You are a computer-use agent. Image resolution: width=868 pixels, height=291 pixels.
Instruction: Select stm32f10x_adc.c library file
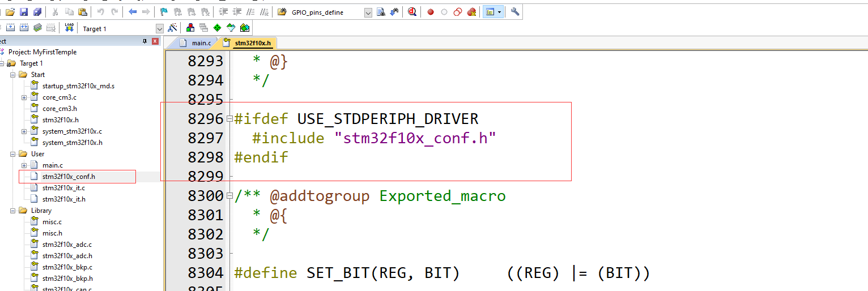67,245
